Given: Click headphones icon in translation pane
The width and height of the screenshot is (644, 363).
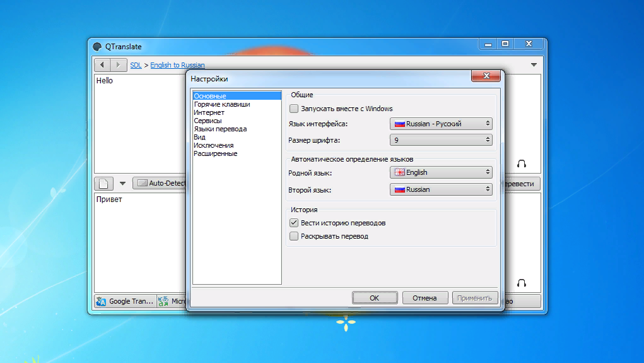Looking at the screenshot, I should (x=522, y=283).
